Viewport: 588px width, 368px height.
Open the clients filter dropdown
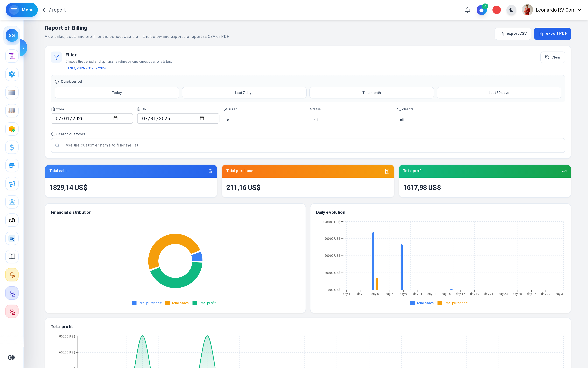[438, 120]
